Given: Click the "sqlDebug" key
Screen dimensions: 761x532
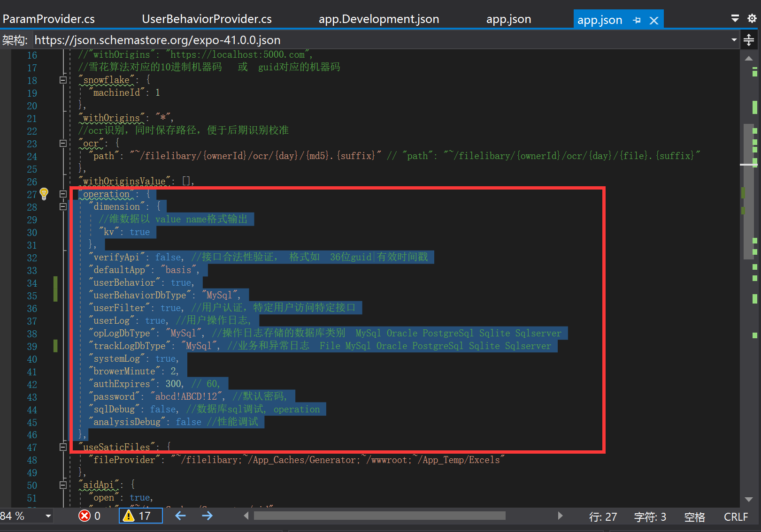Looking at the screenshot, I should click(114, 410).
